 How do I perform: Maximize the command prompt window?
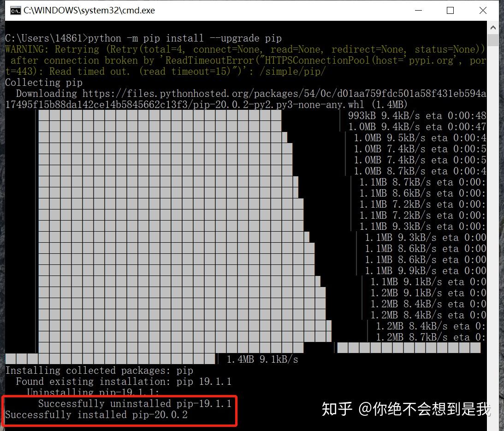click(x=450, y=10)
